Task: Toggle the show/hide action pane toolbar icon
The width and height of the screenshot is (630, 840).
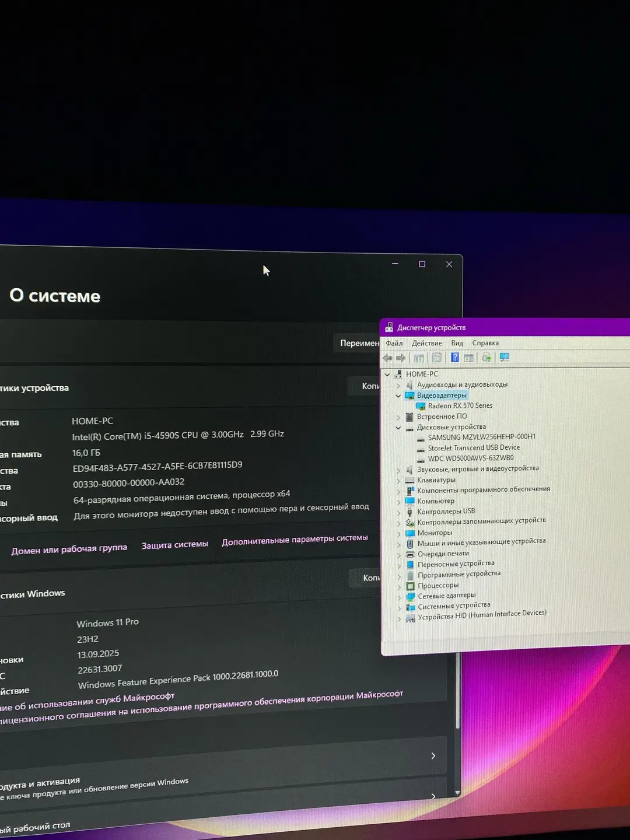Action: (x=468, y=358)
